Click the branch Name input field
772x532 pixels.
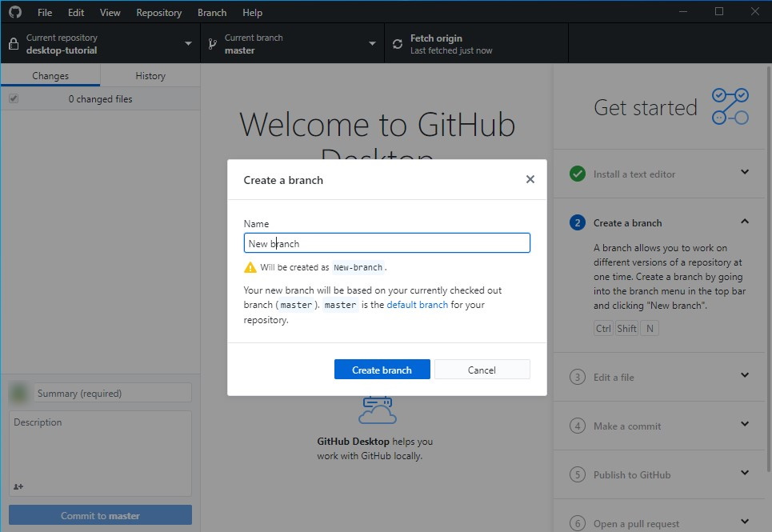click(x=386, y=242)
